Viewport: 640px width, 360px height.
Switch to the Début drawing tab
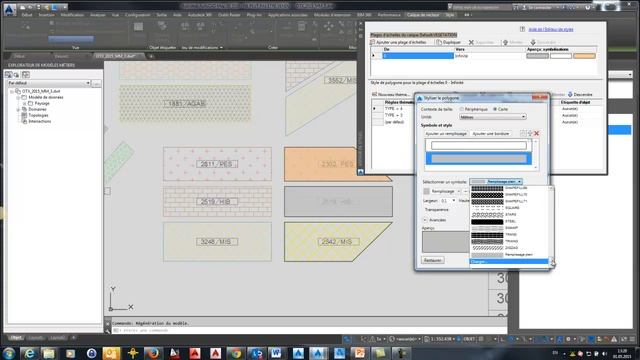coord(19,56)
